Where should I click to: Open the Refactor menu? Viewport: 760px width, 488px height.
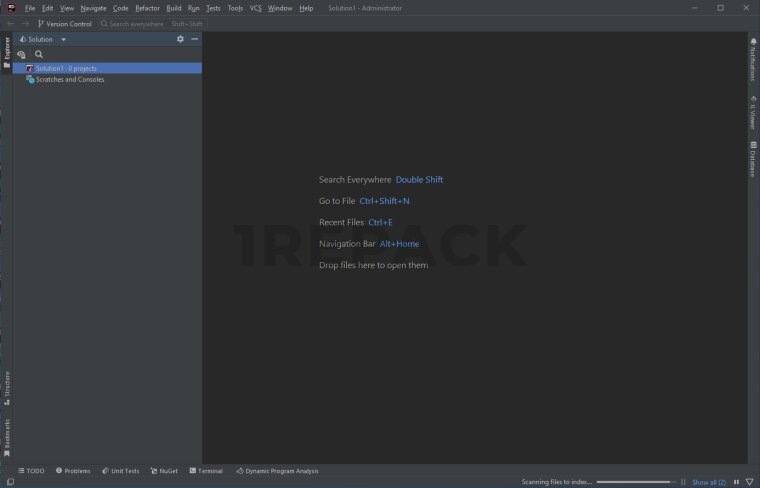pyautogui.click(x=147, y=8)
